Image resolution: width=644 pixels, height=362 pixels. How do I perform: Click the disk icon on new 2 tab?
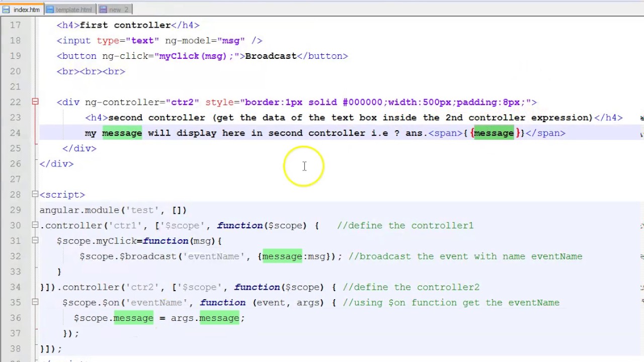pos(104,10)
